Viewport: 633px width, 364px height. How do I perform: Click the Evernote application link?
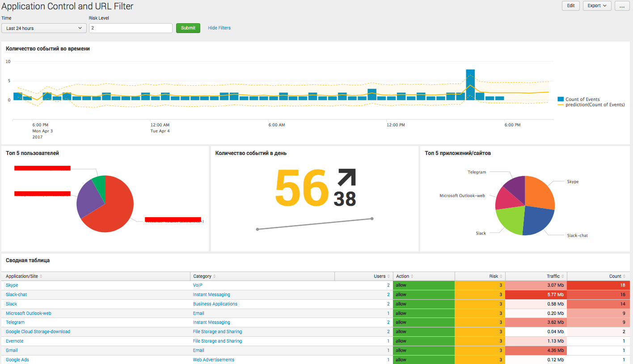coord(15,341)
